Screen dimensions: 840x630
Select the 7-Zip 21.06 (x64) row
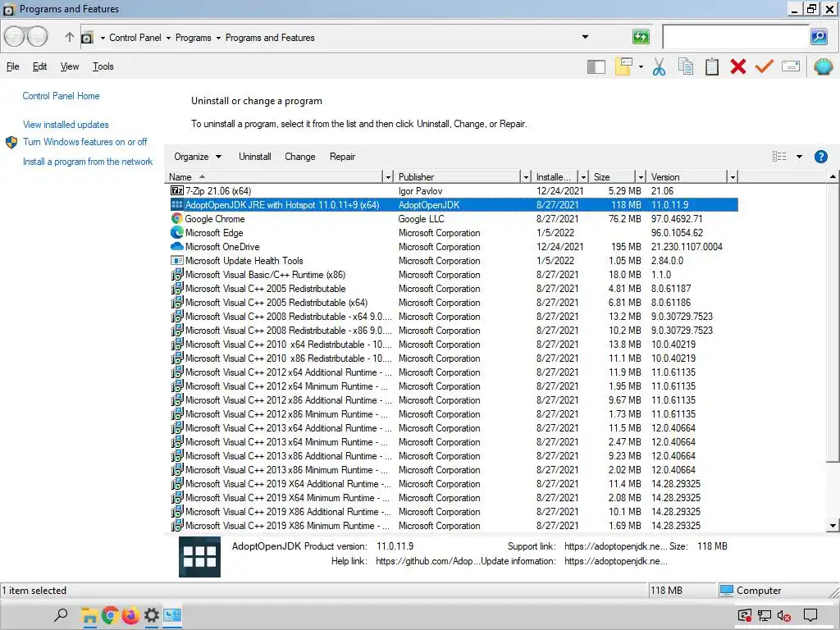click(x=453, y=190)
